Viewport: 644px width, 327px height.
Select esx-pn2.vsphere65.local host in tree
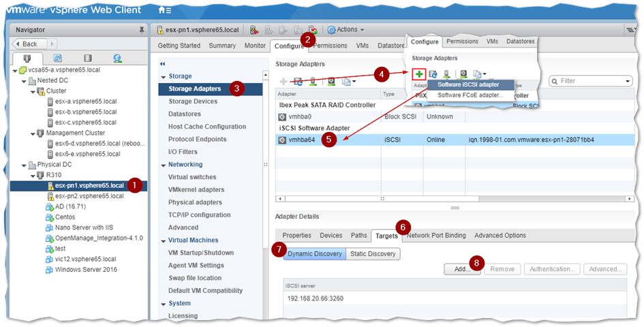tap(89, 196)
